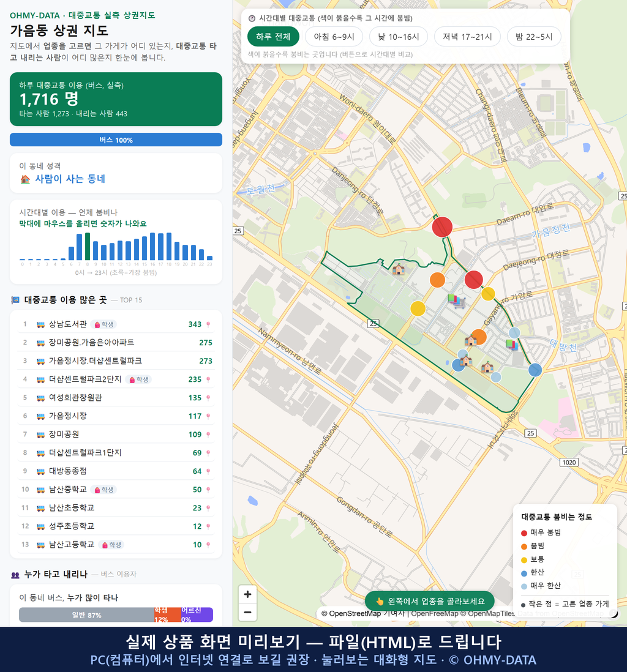Select the 밤 22~5시 time filter
Viewport: 627px width, 672px height.
pyautogui.click(x=534, y=37)
